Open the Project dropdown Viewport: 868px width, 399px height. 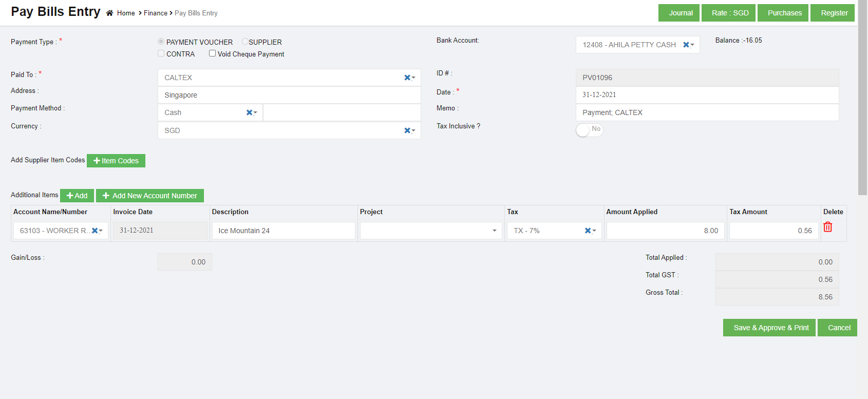pyautogui.click(x=430, y=231)
